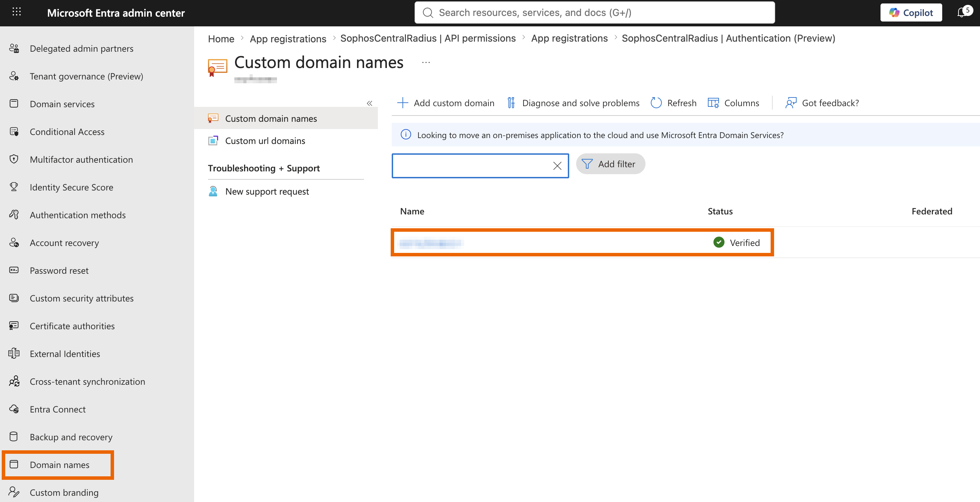
Task: Go to Authentication methods
Action: coord(78,215)
